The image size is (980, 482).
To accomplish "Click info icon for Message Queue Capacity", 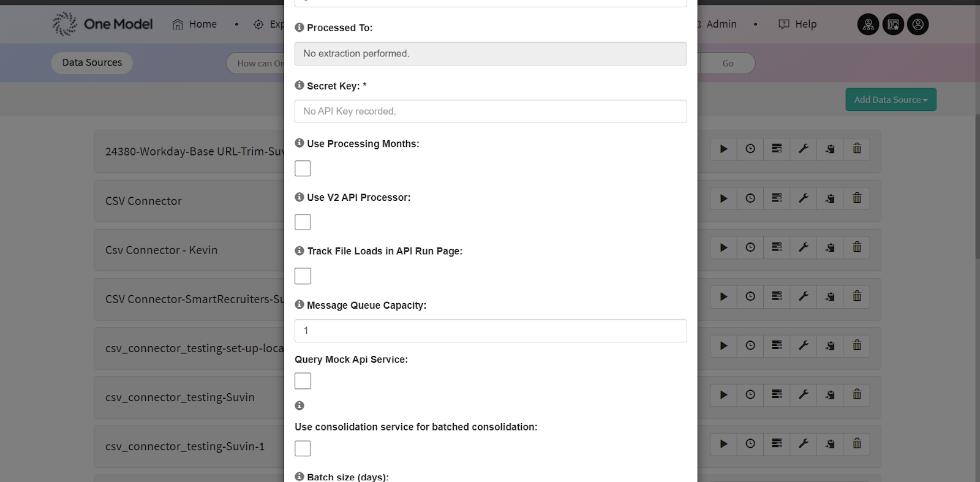I will pos(300,304).
